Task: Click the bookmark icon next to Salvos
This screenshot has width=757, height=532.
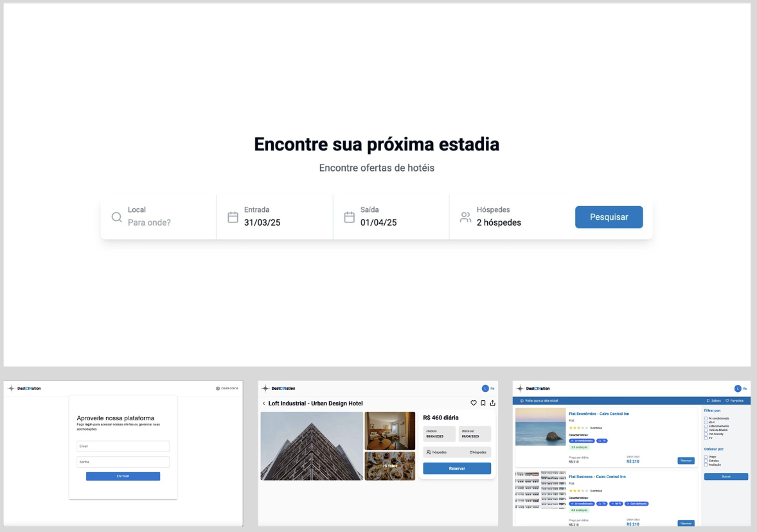Action: 708,401
